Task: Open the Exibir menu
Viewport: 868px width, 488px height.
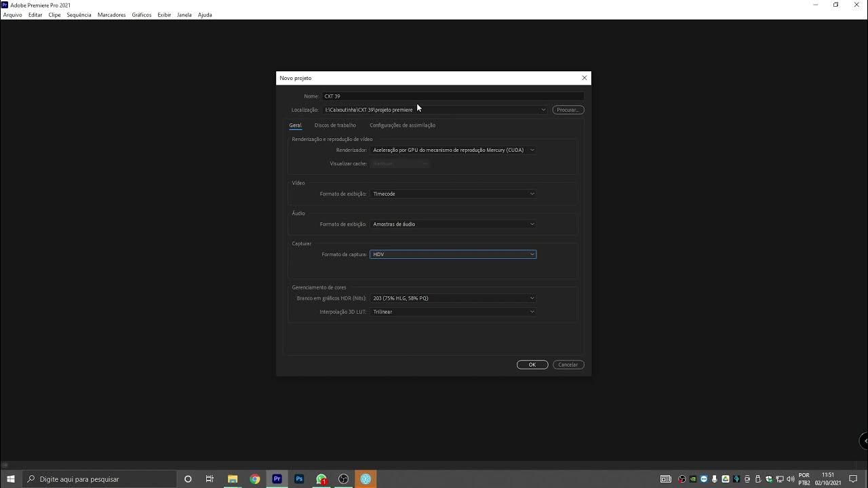Action: pos(164,15)
